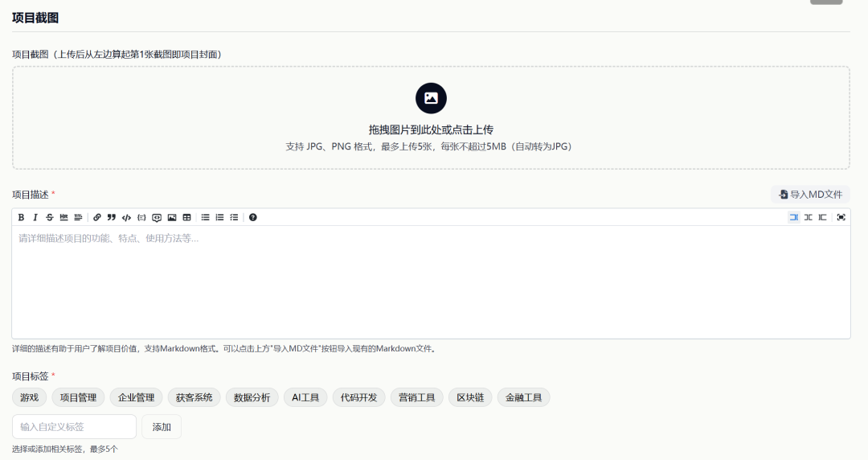Select the 金融工具 tag

click(524, 397)
